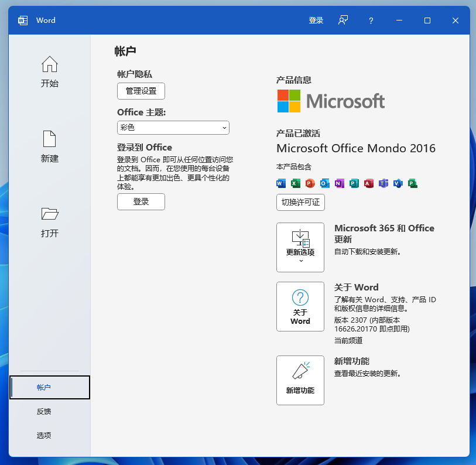
Task: Click the Access product icon
Action: (368, 183)
